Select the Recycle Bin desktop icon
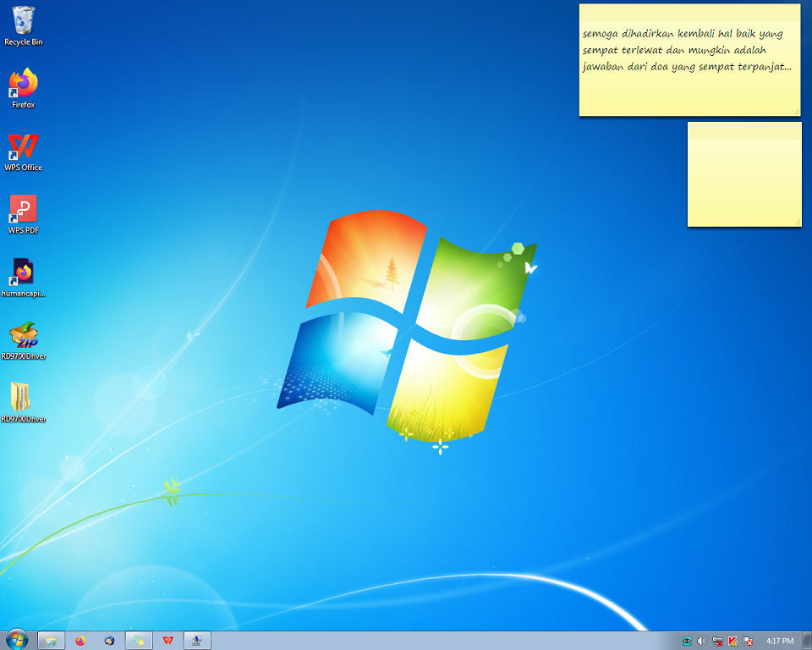The width and height of the screenshot is (812, 650). click(x=24, y=26)
